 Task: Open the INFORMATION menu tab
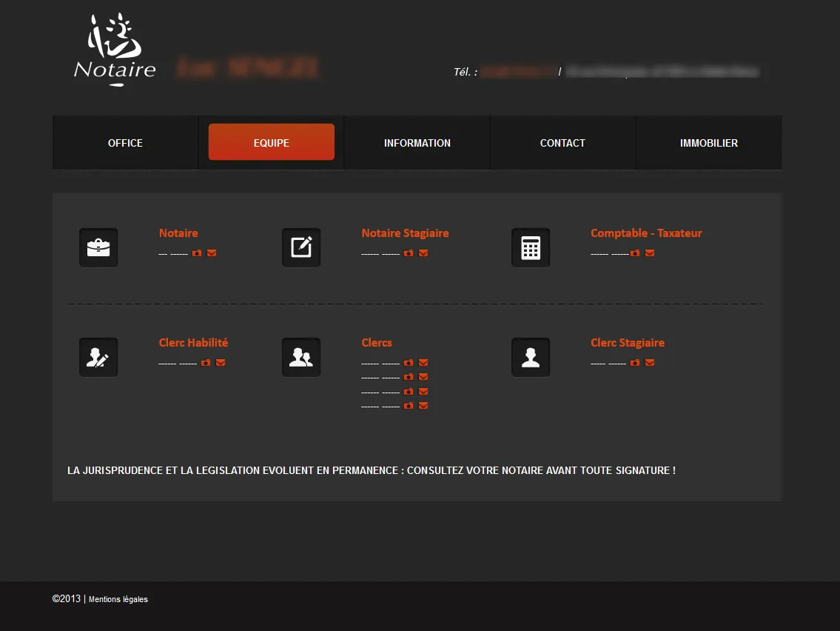click(417, 143)
